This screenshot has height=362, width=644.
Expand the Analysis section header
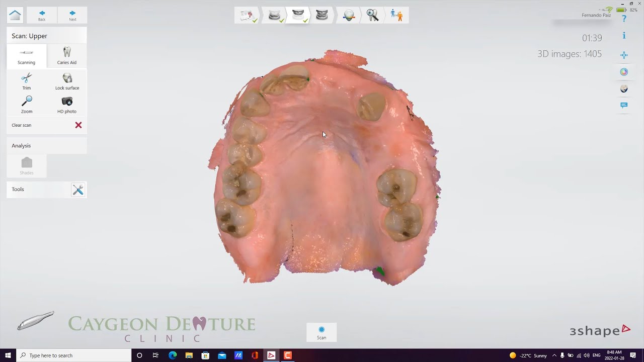point(46,146)
